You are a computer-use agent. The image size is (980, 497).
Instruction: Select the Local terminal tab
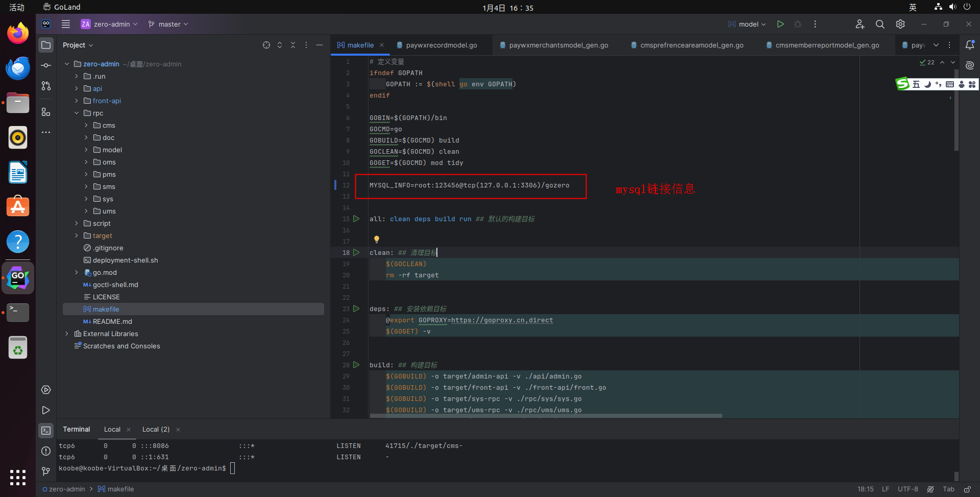tap(112, 429)
